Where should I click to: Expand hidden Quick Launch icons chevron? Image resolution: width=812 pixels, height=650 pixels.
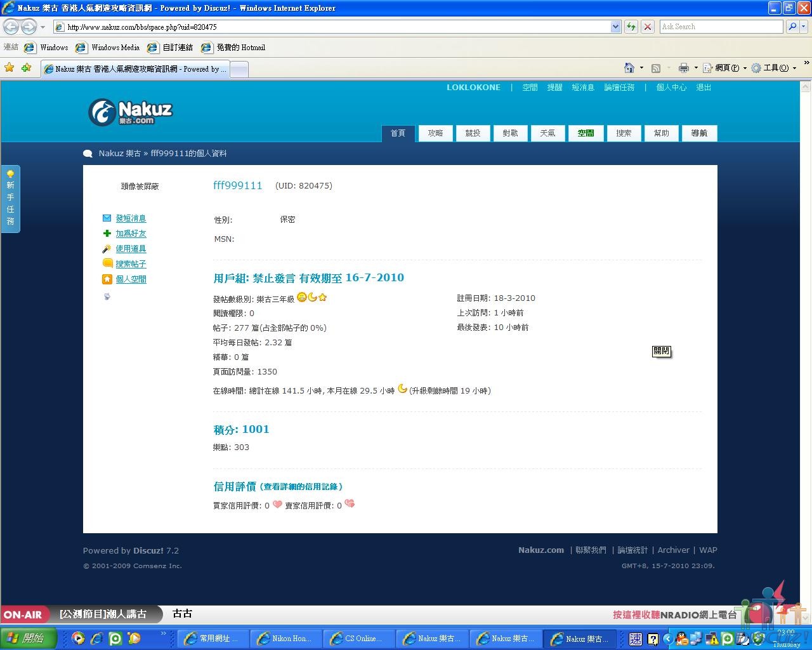click(x=163, y=633)
